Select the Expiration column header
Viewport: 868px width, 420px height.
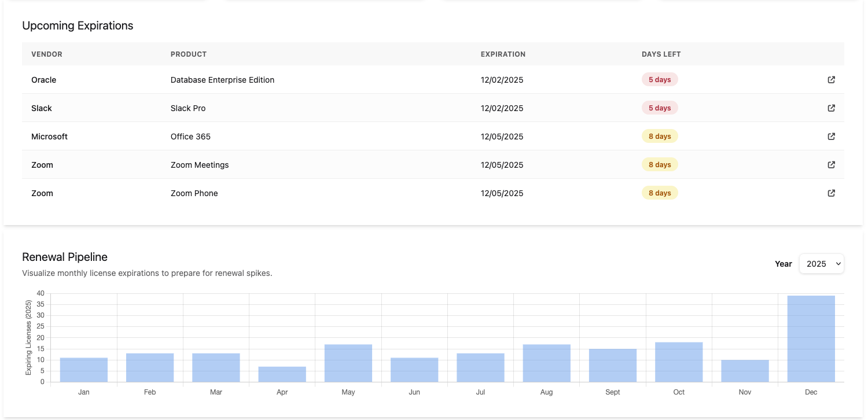[x=503, y=54]
